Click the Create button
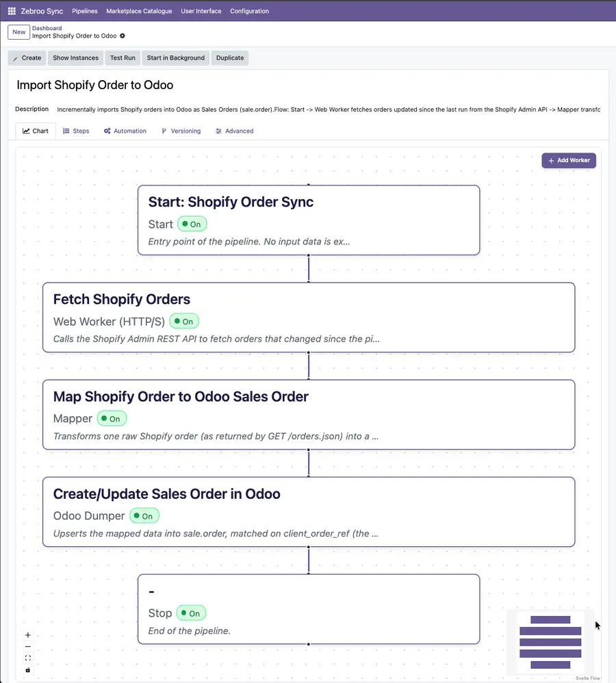The image size is (616, 683). pos(27,58)
